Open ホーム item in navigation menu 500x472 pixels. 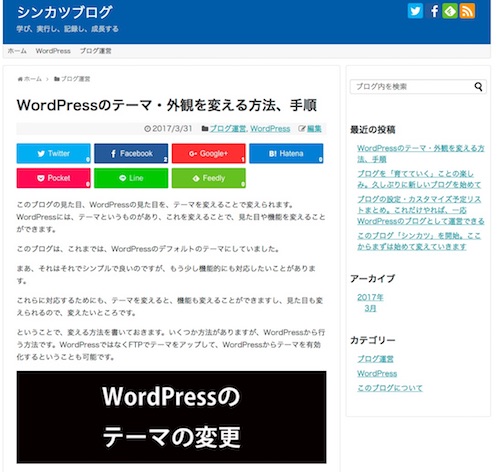(x=17, y=51)
